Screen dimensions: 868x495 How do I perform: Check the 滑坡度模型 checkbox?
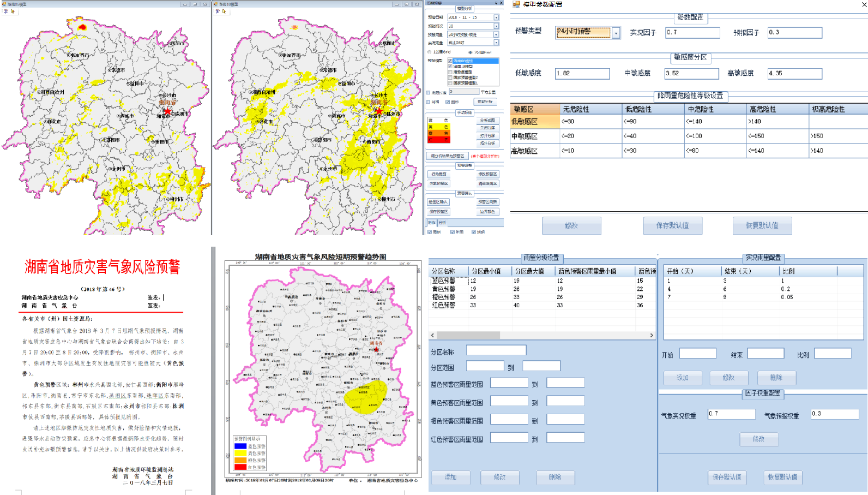point(450,72)
